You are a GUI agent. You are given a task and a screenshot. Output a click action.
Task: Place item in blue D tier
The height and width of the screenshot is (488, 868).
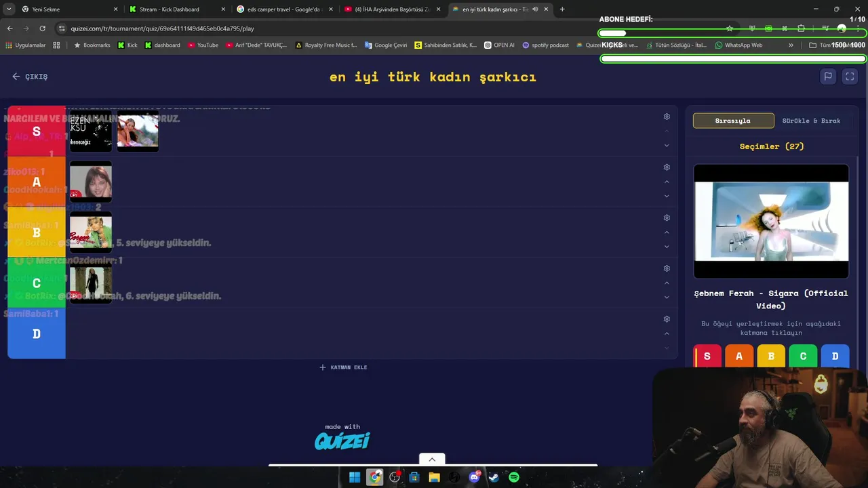(x=835, y=357)
